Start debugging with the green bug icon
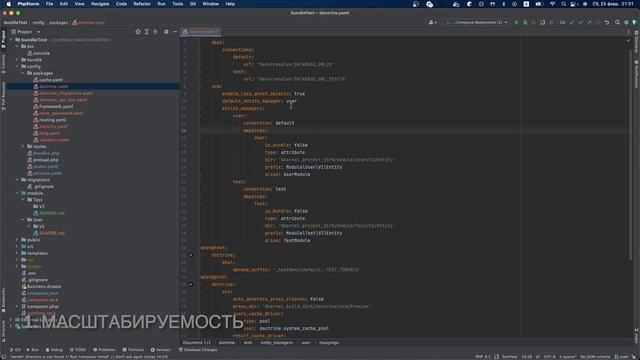Viewport: 640px width, 360px height. [x=525, y=22]
